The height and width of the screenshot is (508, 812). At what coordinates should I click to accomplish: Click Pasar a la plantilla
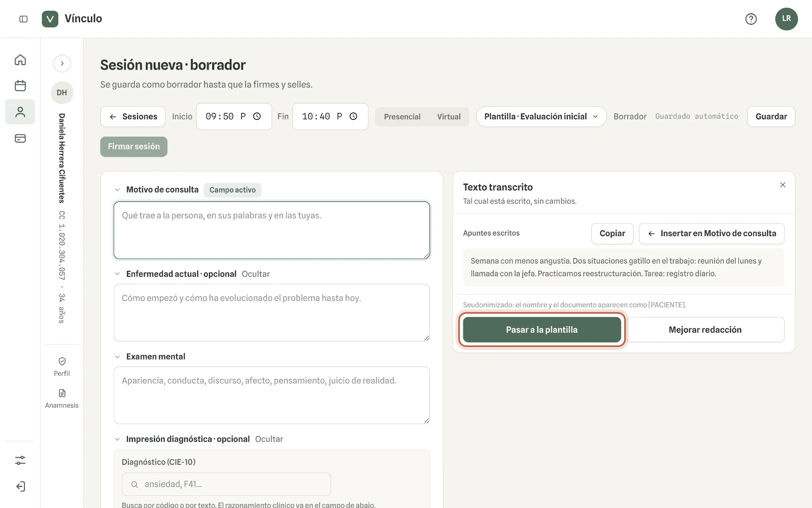[x=542, y=330]
